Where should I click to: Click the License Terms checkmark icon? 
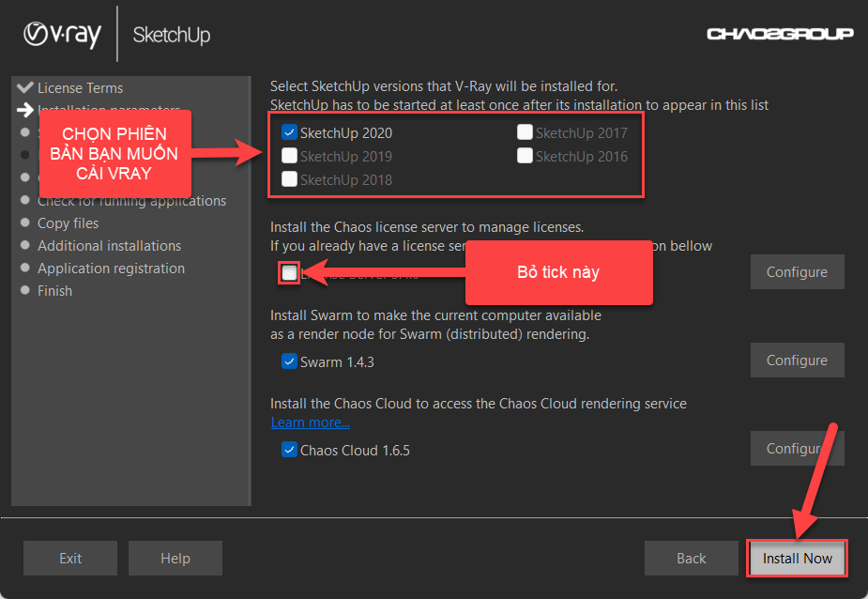point(25,87)
